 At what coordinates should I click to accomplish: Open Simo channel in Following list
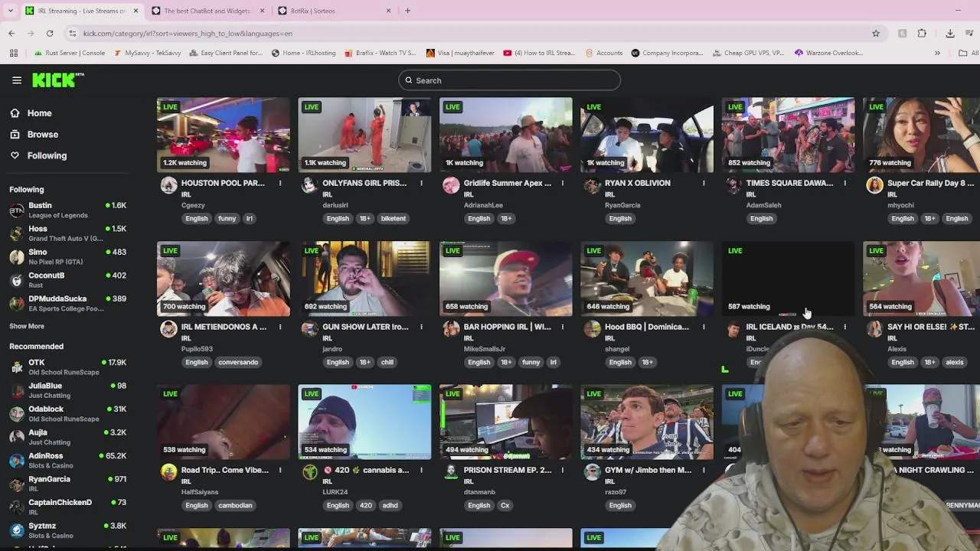point(67,257)
